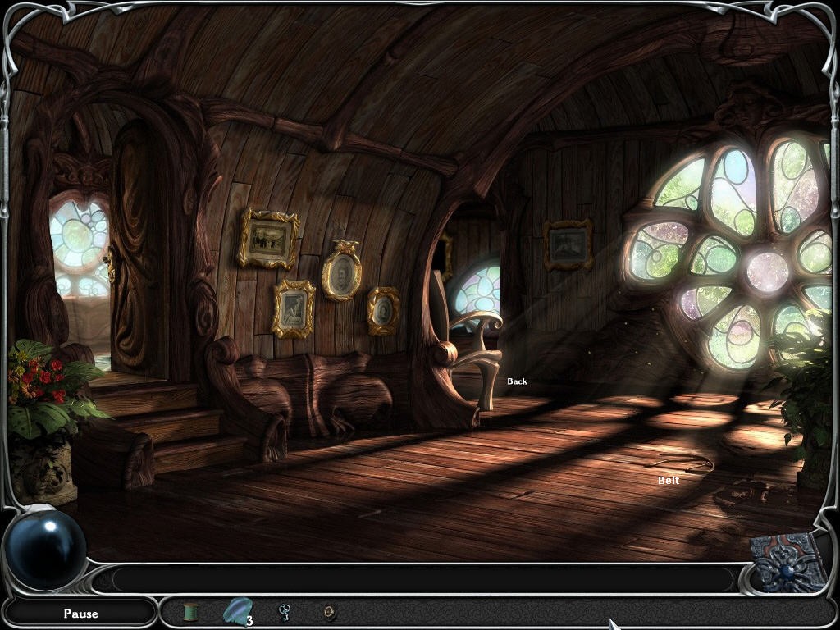Inspect framed picture beside the rose window
The height and width of the screenshot is (630, 840).
click(568, 244)
